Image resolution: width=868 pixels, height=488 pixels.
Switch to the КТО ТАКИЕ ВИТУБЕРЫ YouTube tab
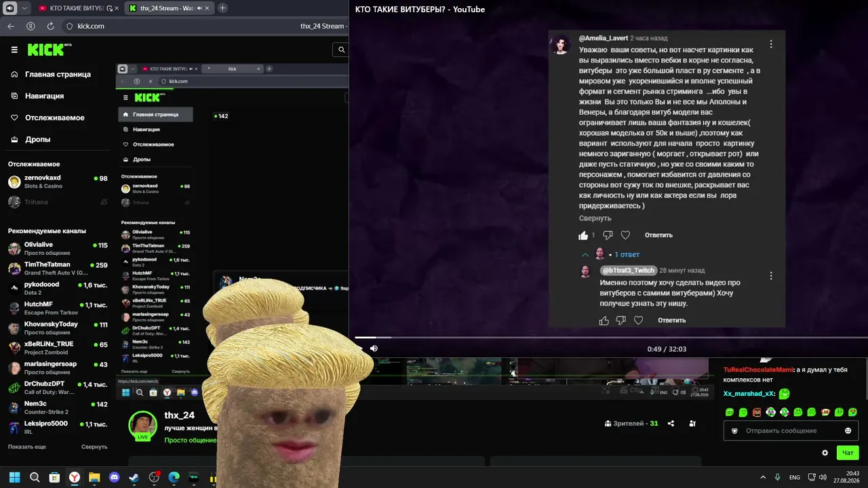[71, 8]
